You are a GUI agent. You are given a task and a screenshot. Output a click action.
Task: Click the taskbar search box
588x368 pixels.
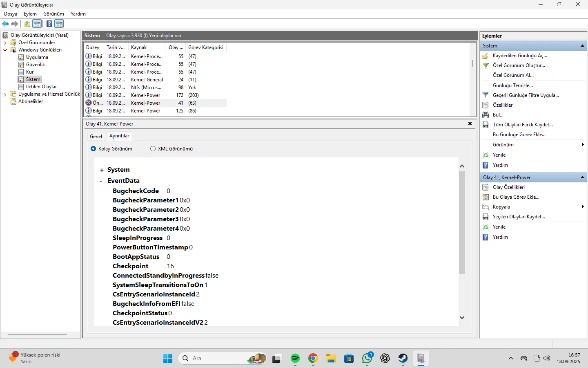tap(223, 359)
